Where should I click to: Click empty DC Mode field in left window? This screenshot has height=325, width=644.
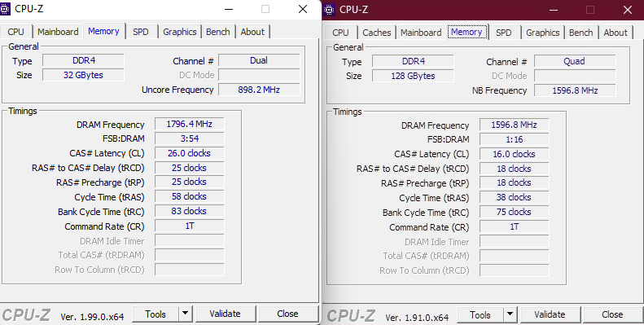[259, 75]
